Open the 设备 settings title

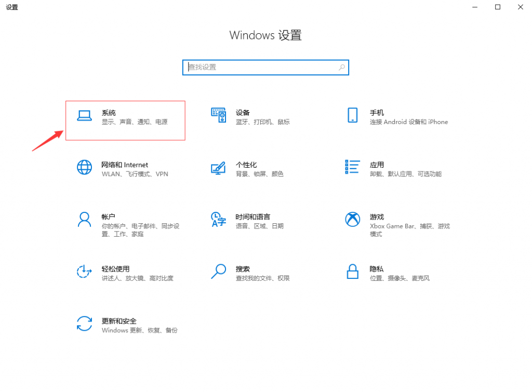coord(243,113)
